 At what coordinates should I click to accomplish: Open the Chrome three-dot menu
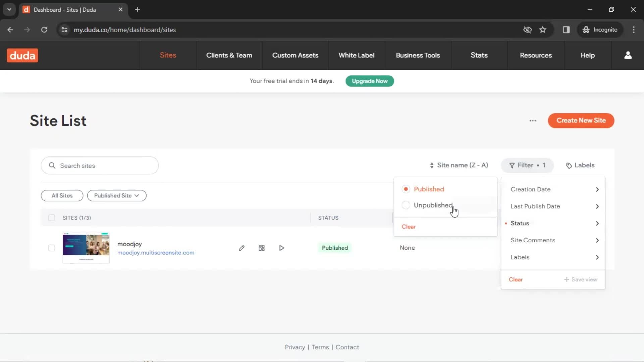(x=634, y=30)
